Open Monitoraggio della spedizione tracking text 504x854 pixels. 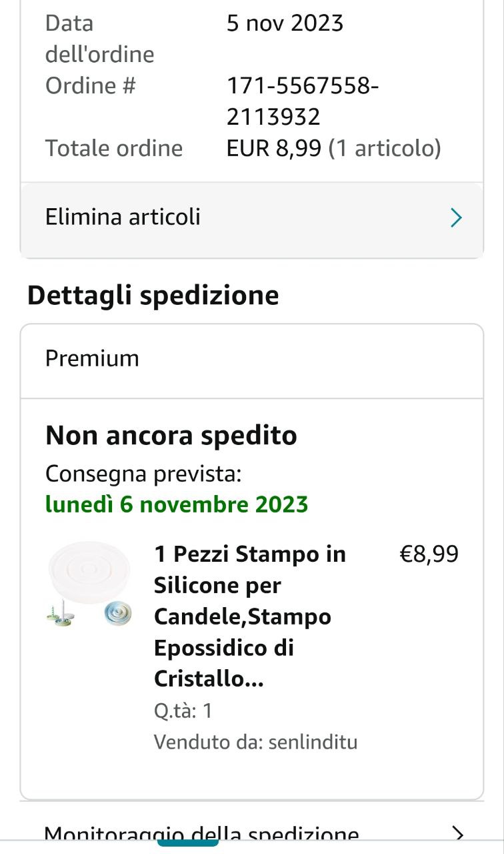tap(201, 834)
